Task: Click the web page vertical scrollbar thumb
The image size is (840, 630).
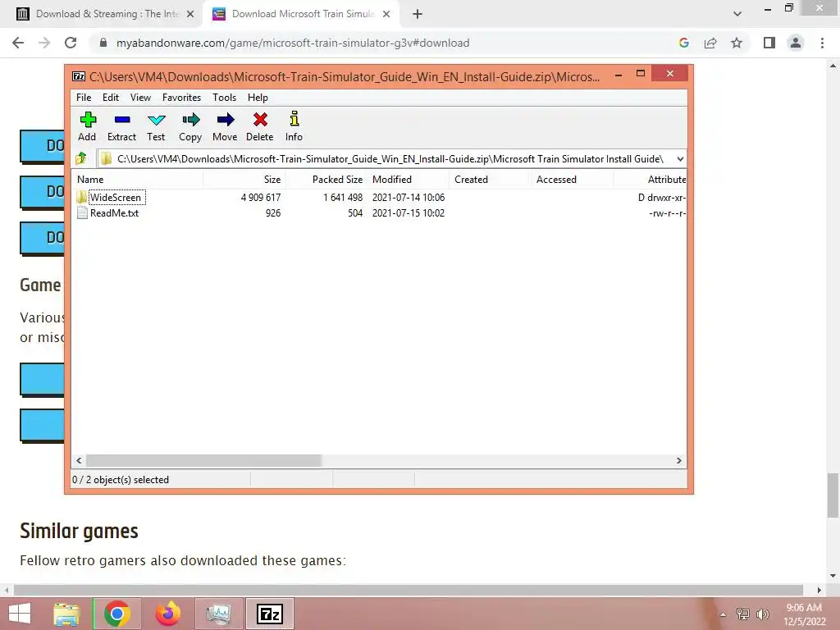Action: pyautogui.click(x=833, y=495)
